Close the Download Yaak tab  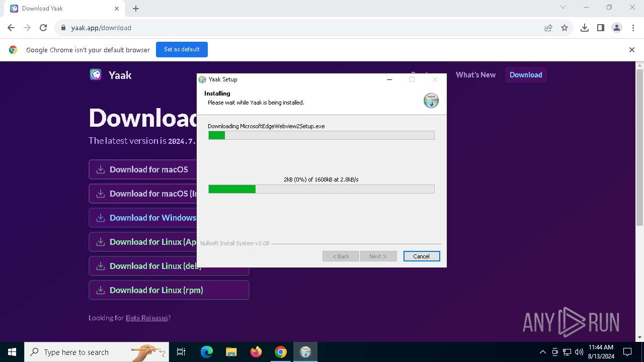(117, 9)
